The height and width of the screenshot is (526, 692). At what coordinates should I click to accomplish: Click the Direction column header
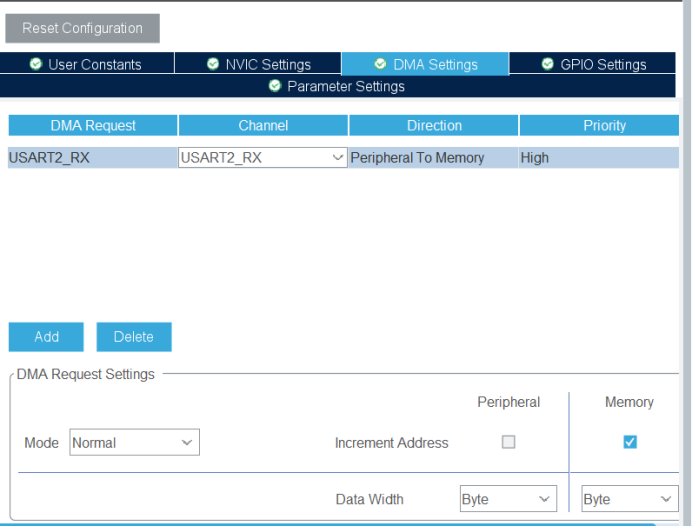(434, 125)
